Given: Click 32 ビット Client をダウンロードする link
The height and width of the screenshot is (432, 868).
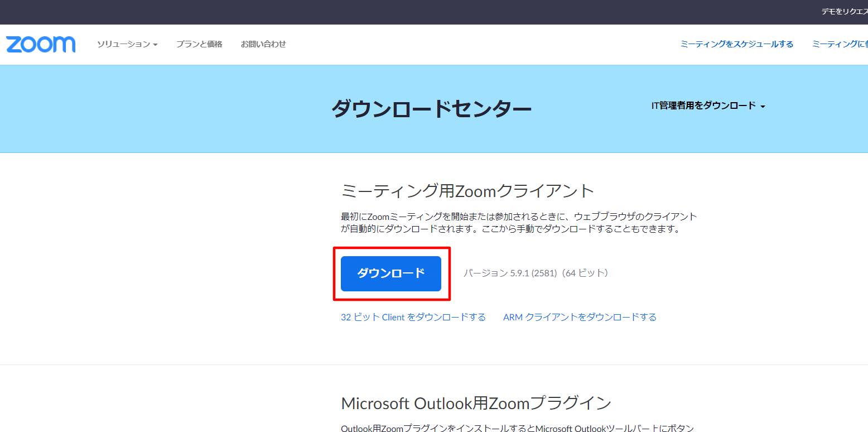Looking at the screenshot, I should (x=413, y=317).
